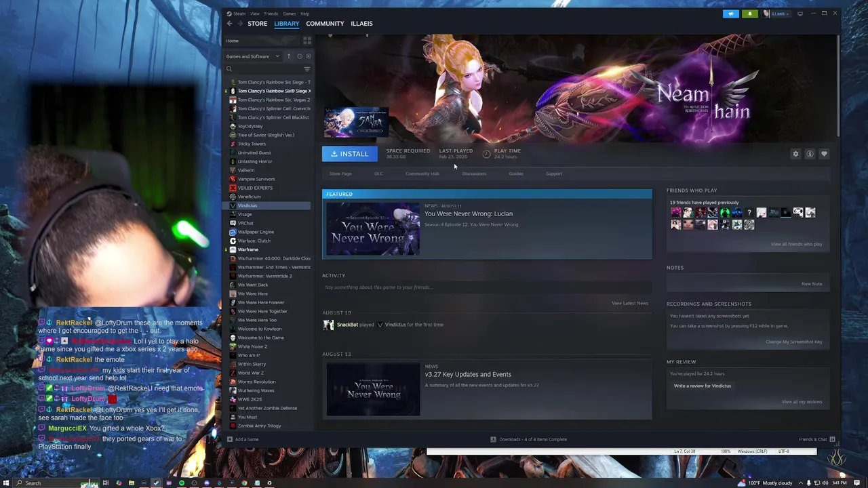Screen dimensions: 868x488
Task: Click the Home library button
Action: [x=263, y=41]
